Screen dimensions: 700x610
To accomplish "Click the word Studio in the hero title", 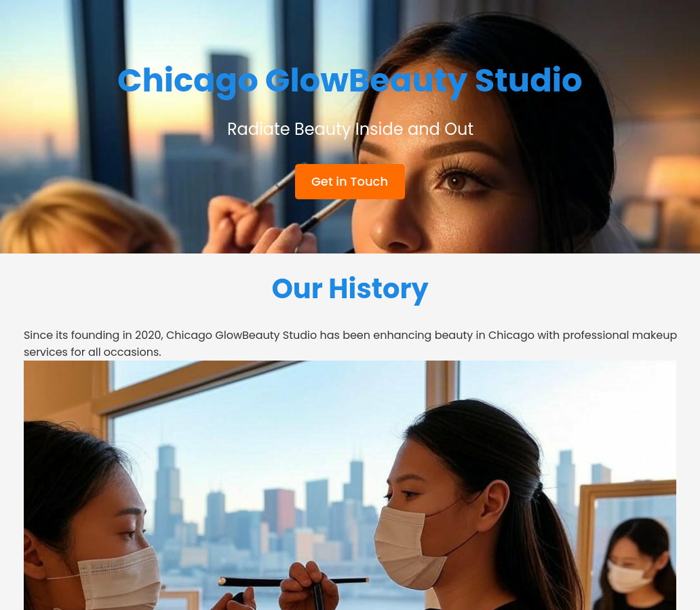I will point(528,80).
